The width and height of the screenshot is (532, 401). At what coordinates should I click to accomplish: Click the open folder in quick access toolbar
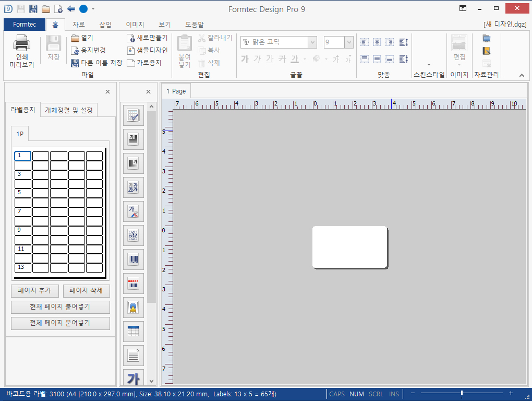46,9
